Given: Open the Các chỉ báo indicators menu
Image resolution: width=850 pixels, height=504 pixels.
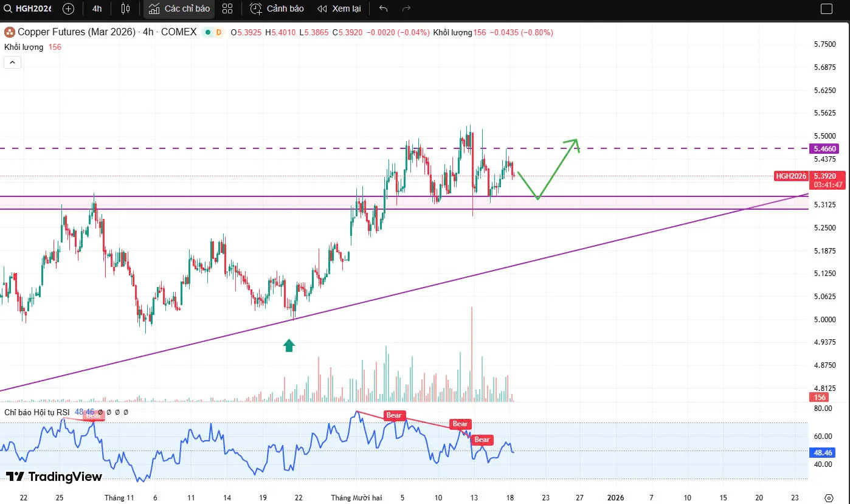Looking at the screenshot, I should coord(179,9).
